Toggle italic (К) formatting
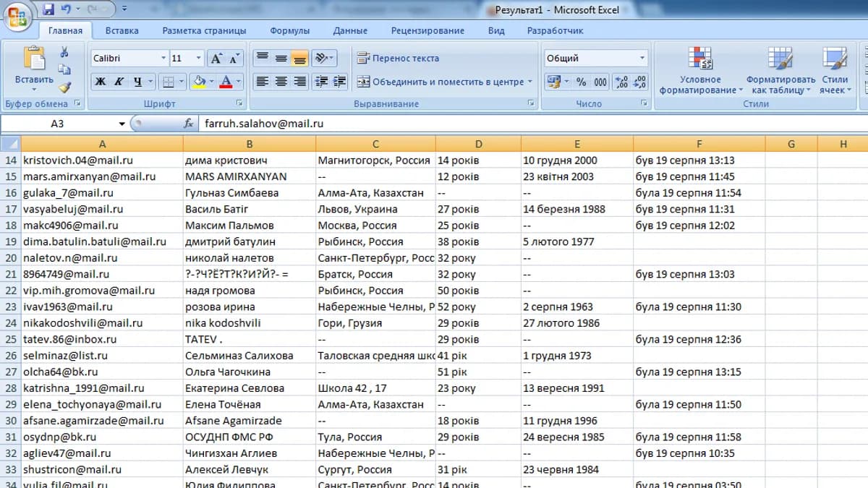The height and width of the screenshot is (488, 868). 119,82
